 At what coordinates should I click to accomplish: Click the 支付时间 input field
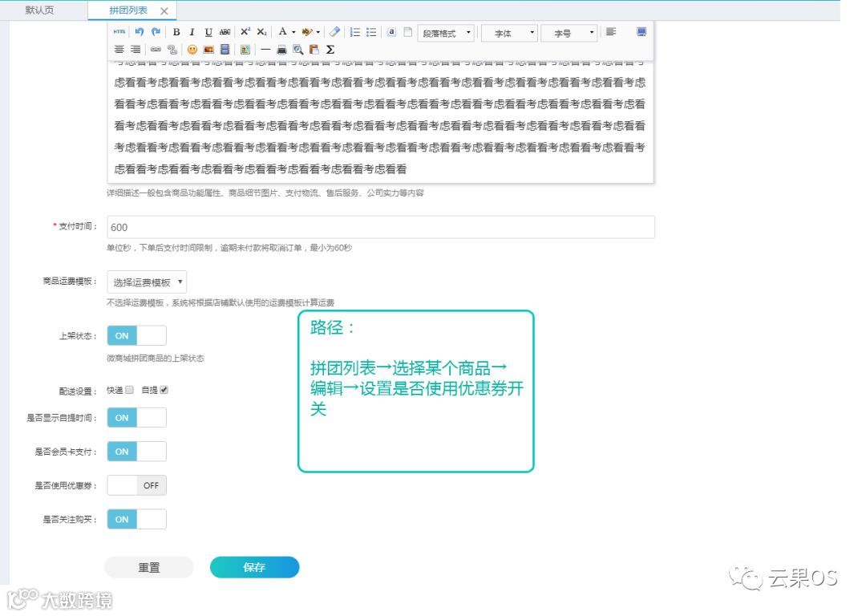click(381, 227)
